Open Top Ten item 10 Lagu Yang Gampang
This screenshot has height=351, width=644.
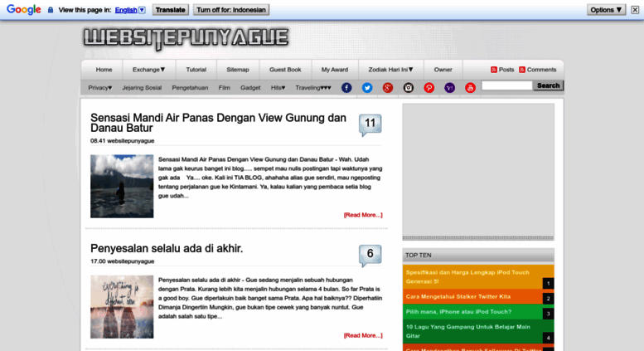click(x=467, y=331)
